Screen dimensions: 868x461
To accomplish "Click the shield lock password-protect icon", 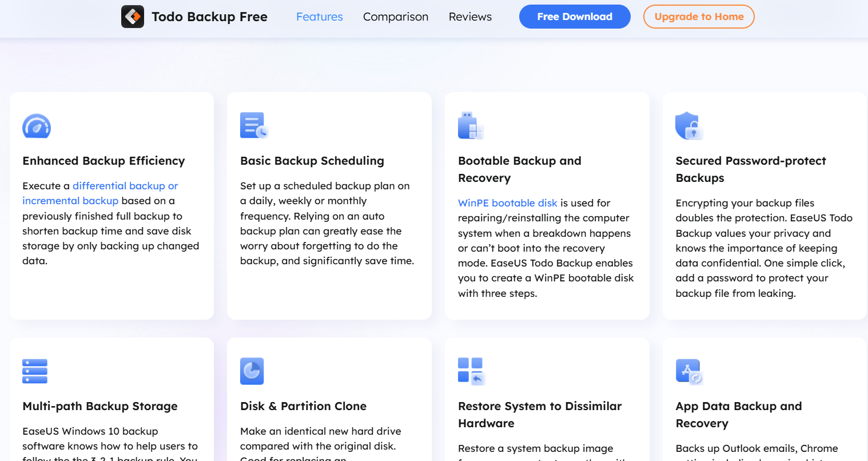I will point(688,126).
